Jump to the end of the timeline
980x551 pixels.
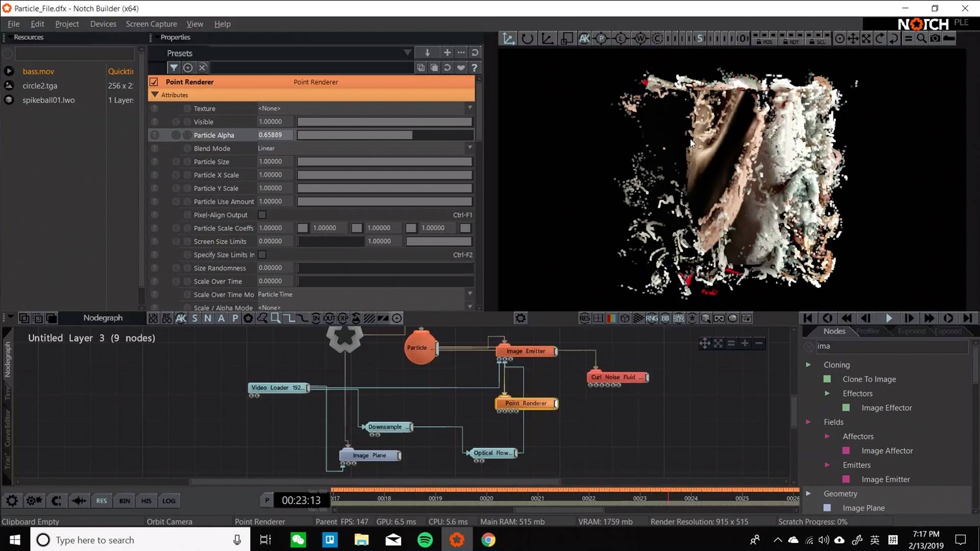(968, 318)
